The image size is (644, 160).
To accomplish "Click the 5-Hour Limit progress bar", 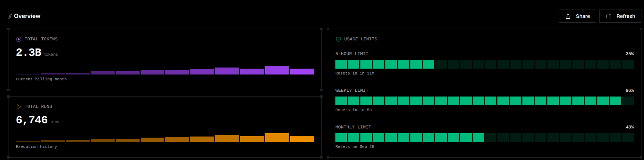I will pyautogui.click(x=485, y=64).
